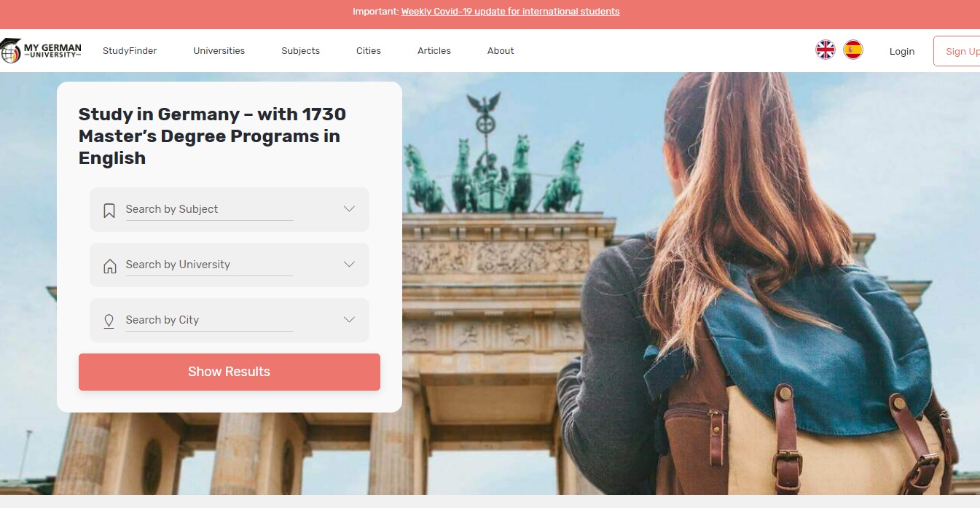Expand the Search by University dropdown chevron
This screenshot has width=980, height=508.
349,264
